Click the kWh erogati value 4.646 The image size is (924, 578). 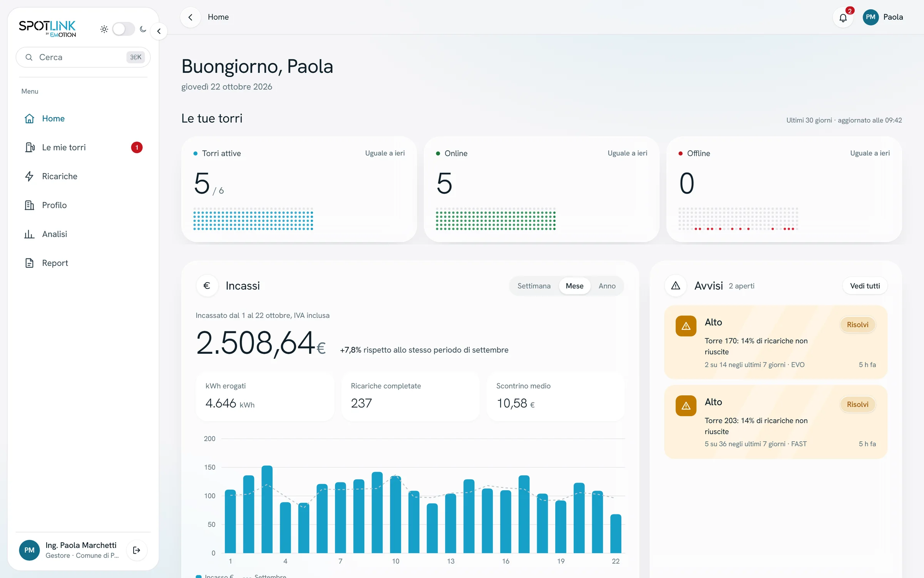221,403
